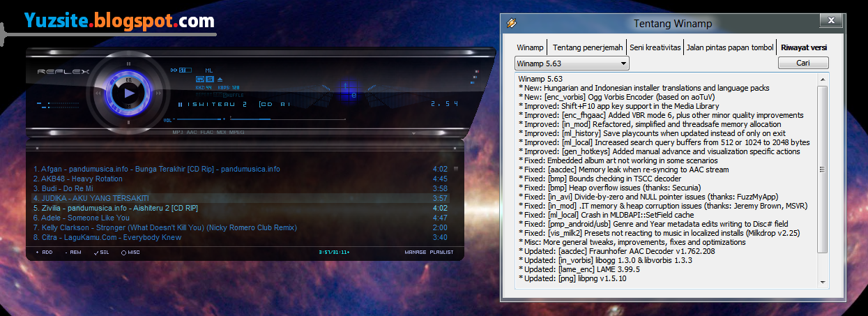868x316 pixels.
Task: Stop playback using the wheel's bottom stop icon
Action: tap(128, 122)
